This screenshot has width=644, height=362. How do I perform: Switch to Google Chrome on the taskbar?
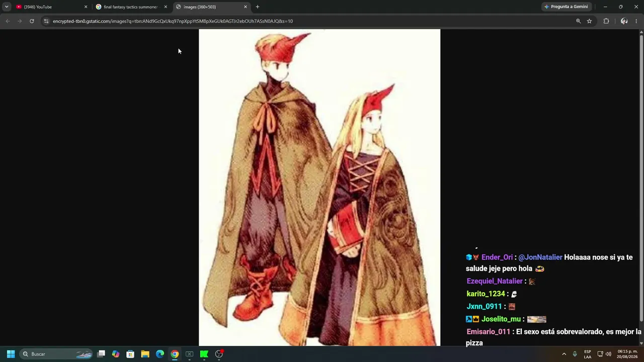pos(175,354)
